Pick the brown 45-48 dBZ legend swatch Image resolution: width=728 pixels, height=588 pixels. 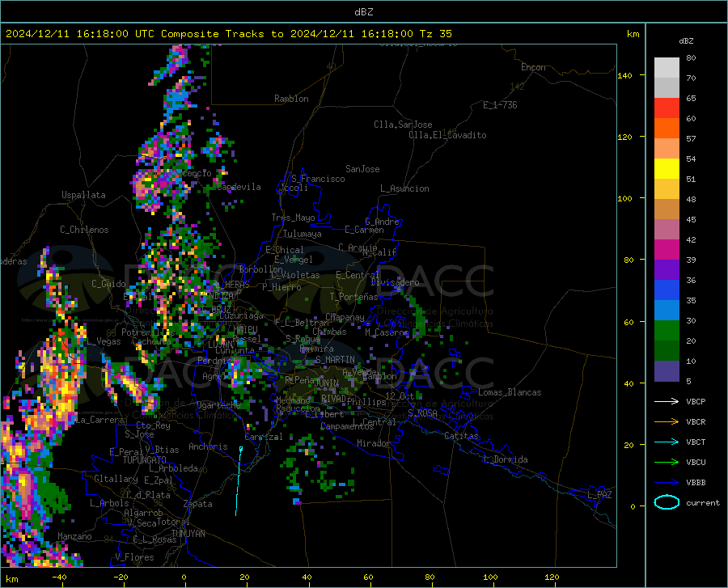tap(667, 209)
